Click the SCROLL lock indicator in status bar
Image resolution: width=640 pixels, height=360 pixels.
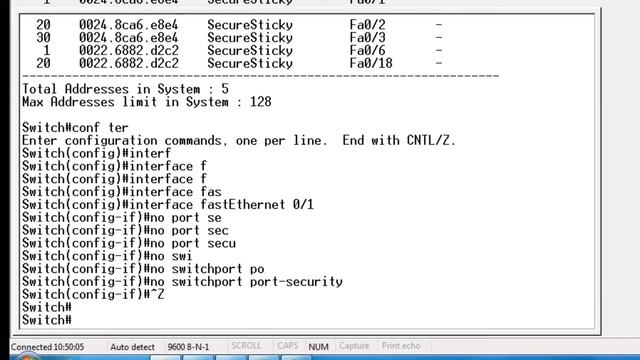(246, 346)
